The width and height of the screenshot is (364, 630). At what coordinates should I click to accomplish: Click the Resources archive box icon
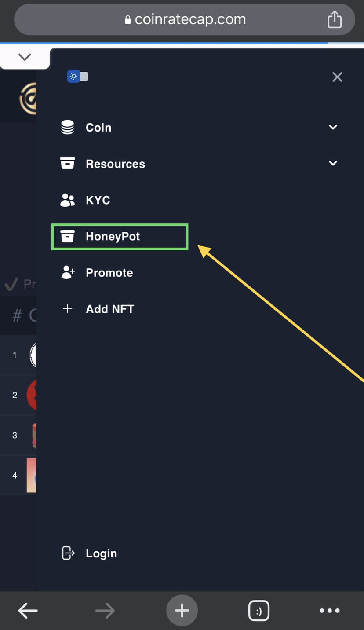click(67, 163)
